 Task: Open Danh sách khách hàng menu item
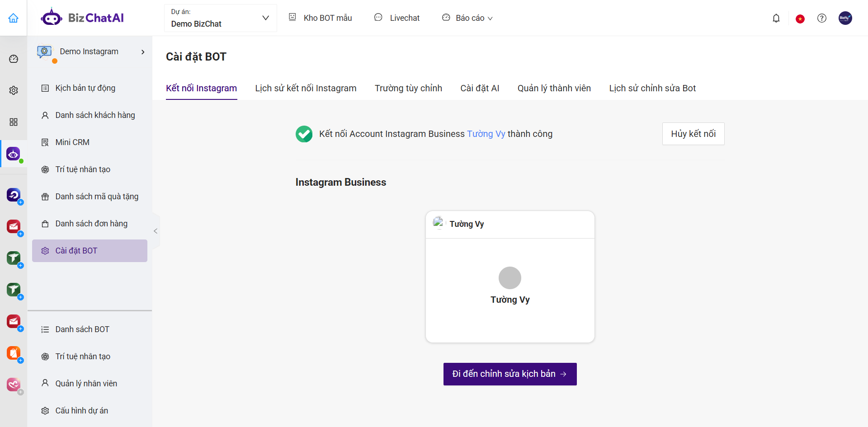point(90,115)
